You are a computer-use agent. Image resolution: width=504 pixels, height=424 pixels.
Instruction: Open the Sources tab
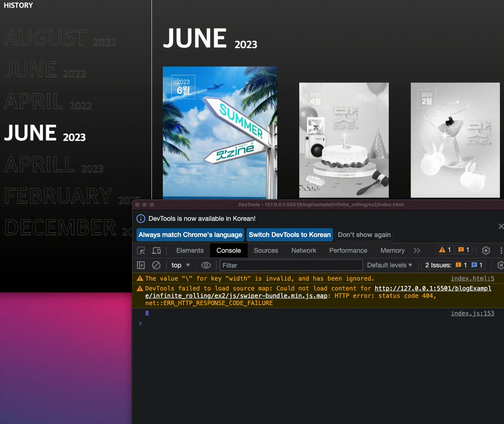[x=266, y=251]
